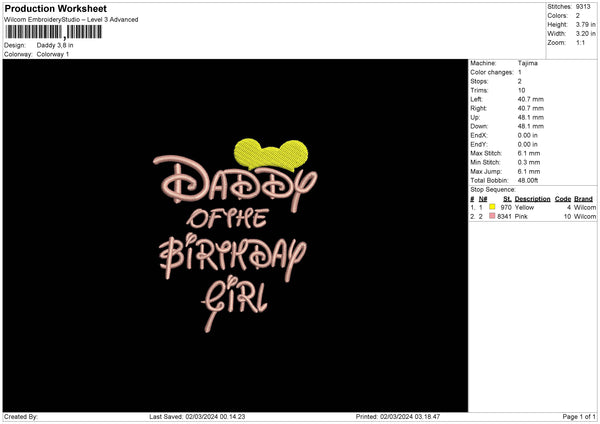The image size is (600, 424).
Task: Click the height value 3.79 in
Action: pyautogui.click(x=585, y=24)
